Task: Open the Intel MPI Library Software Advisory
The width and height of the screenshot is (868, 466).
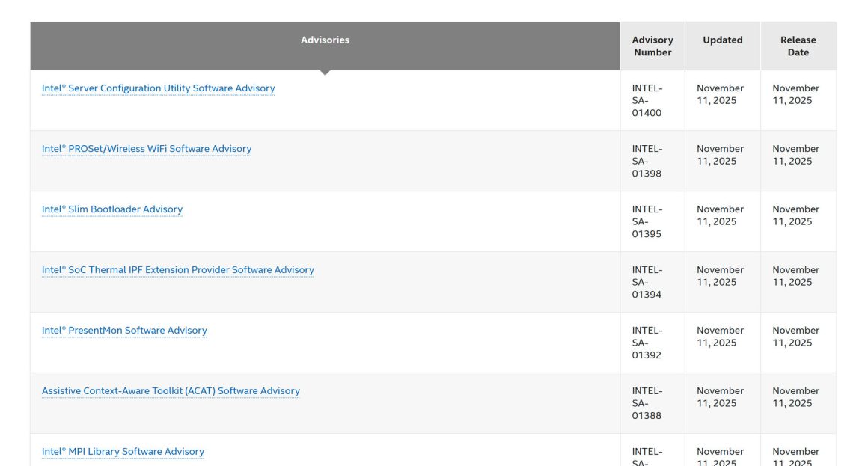Action: tap(123, 452)
